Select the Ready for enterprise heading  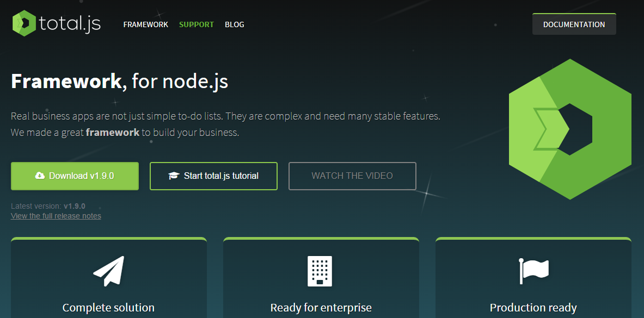coord(321,308)
